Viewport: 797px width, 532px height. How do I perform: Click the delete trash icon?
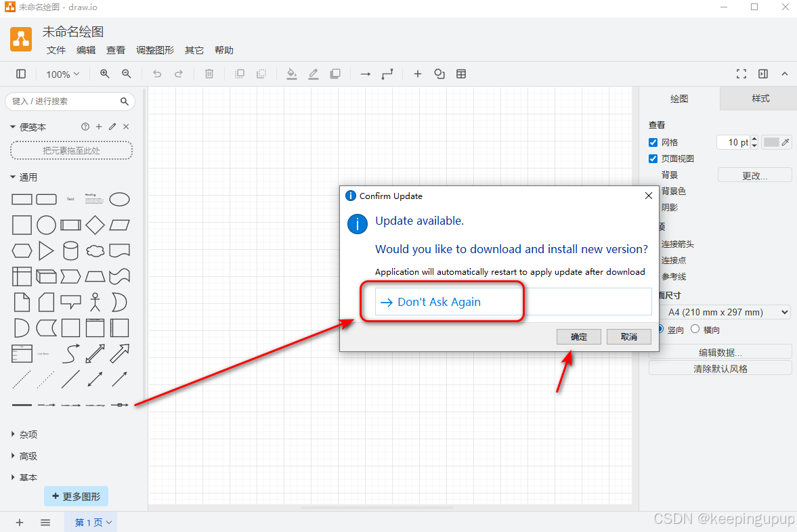coord(209,74)
